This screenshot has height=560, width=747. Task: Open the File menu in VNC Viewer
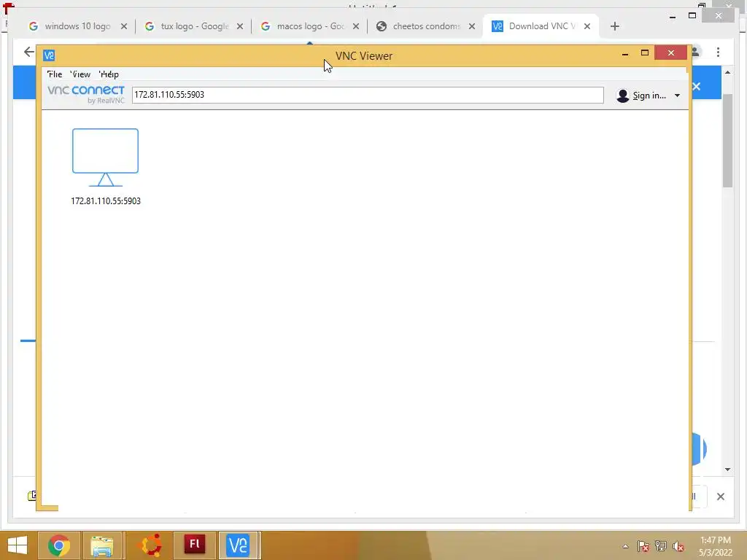[x=55, y=74]
